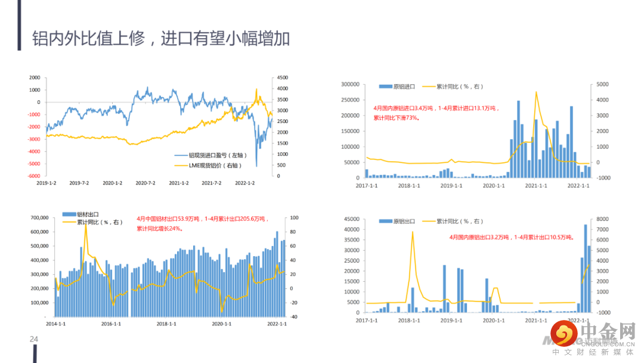Click the 2020-7-2 axis label in the top-left chart
This screenshot has height=363, width=644.
(x=145, y=183)
